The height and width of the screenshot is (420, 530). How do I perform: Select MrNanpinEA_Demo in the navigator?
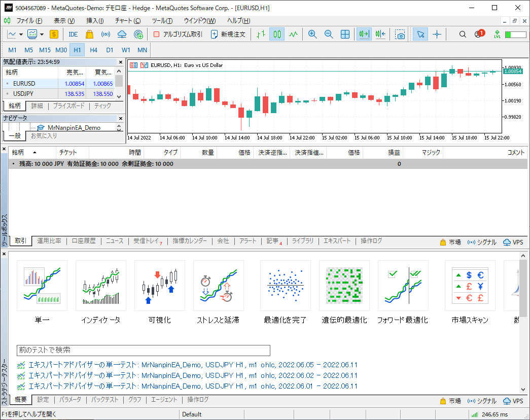pos(74,127)
